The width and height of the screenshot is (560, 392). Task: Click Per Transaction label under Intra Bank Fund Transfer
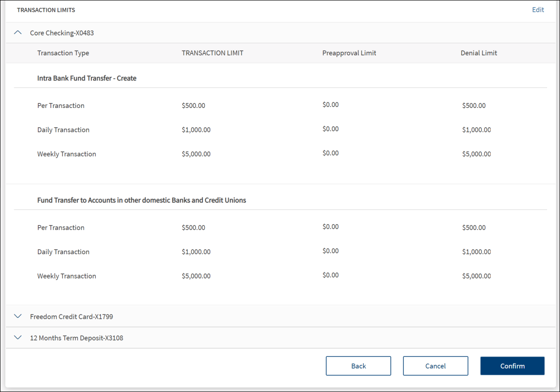click(x=61, y=106)
